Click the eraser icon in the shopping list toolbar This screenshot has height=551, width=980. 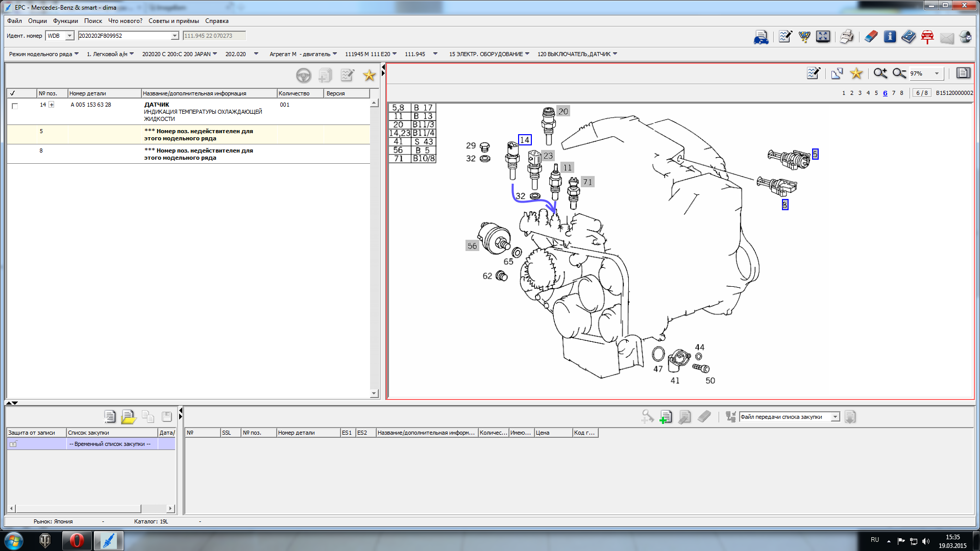(x=704, y=417)
